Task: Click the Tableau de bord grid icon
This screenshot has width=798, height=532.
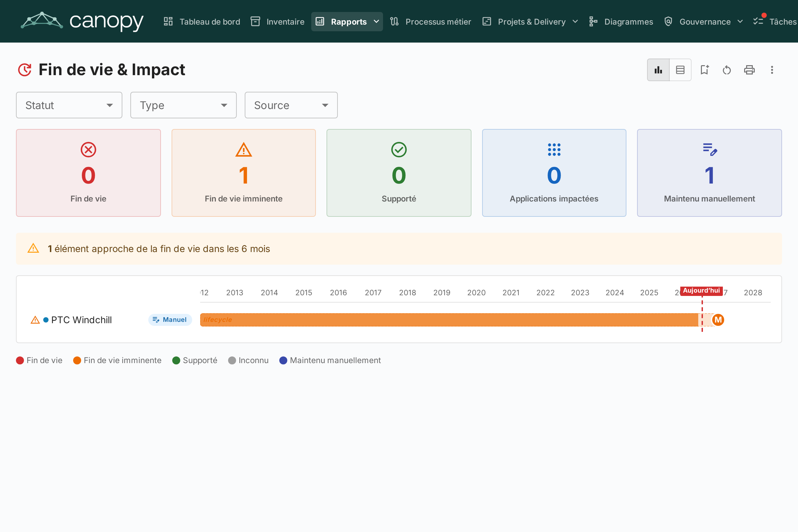Action: click(168, 22)
